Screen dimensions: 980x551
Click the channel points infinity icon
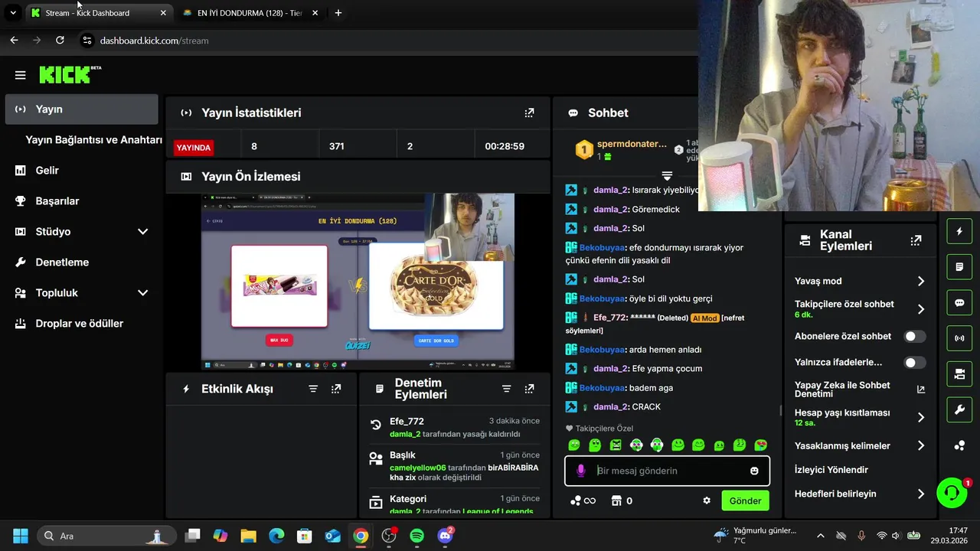[x=583, y=500]
